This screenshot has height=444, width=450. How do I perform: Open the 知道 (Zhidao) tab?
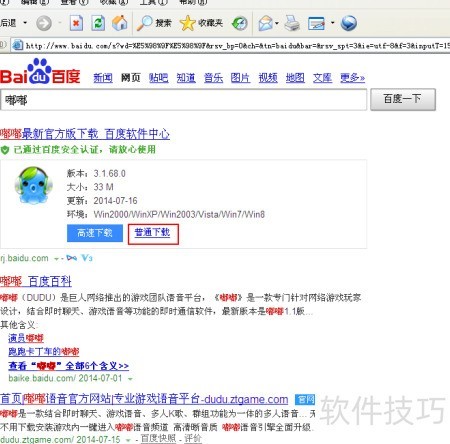point(186,78)
